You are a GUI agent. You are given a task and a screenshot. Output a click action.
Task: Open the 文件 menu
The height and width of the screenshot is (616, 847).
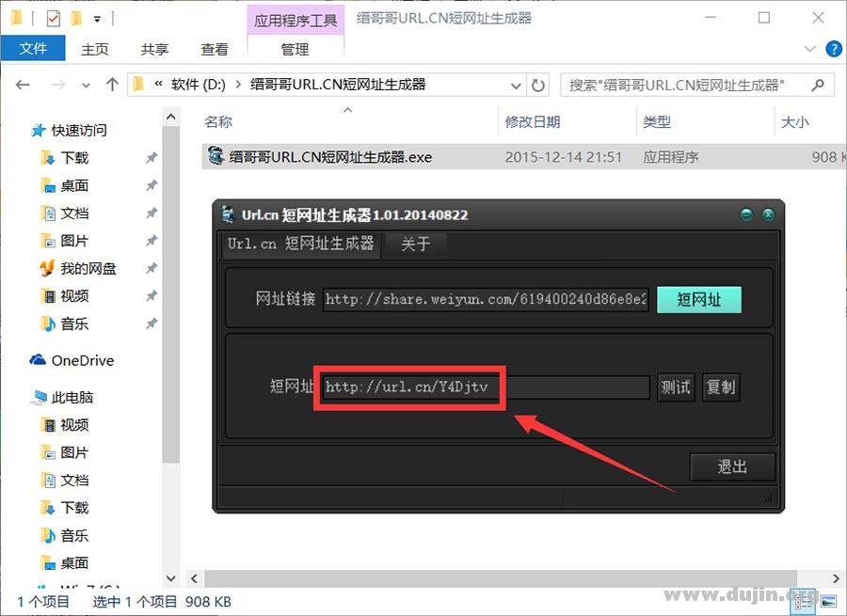(33, 49)
